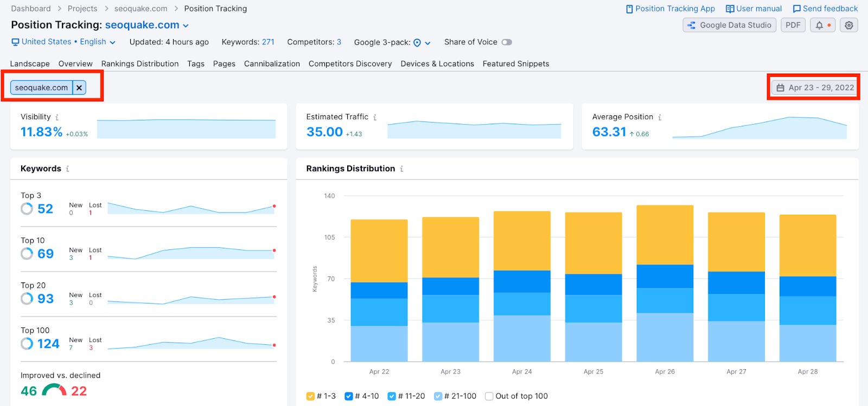Click info icon beside Rankings Distribution heading
The height and width of the screenshot is (406, 868).
click(401, 169)
